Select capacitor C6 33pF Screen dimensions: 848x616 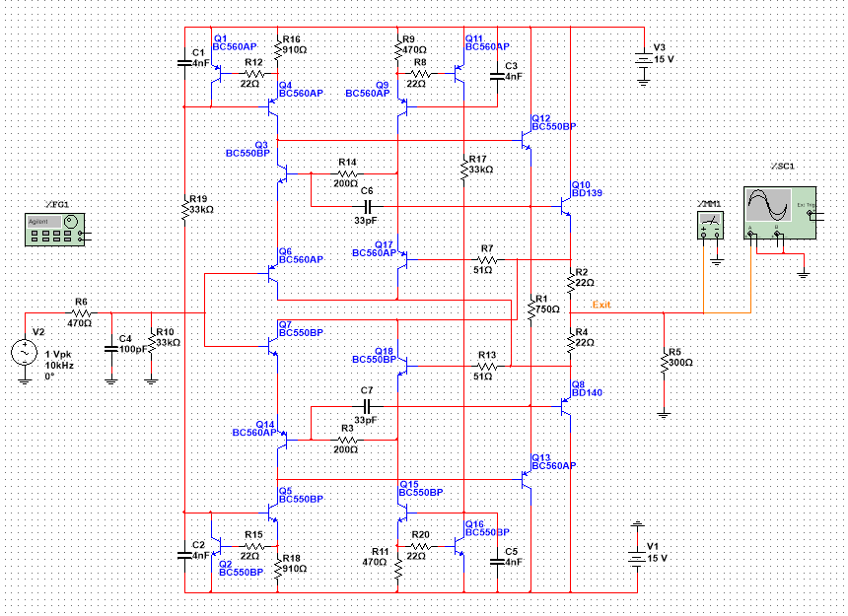tap(367, 206)
